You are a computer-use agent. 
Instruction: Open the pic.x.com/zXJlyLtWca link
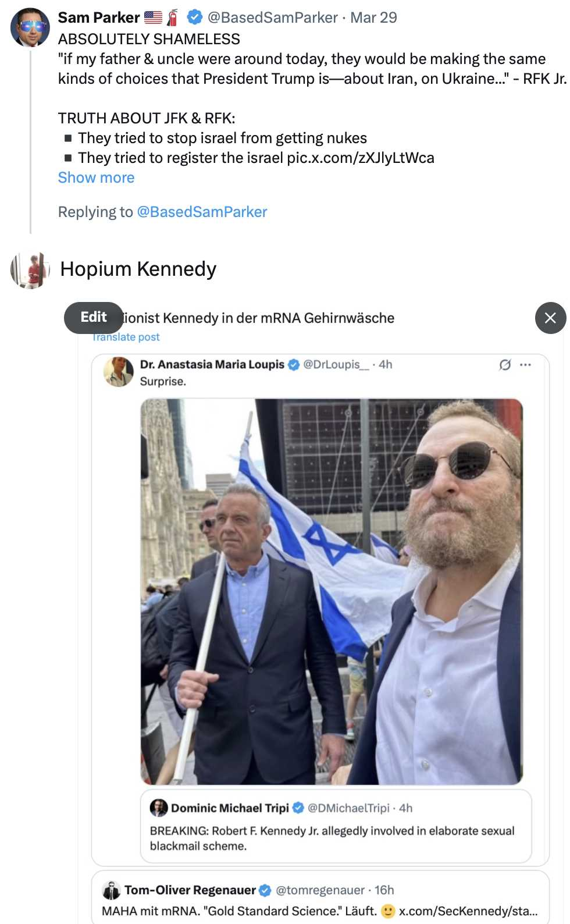coord(360,158)
